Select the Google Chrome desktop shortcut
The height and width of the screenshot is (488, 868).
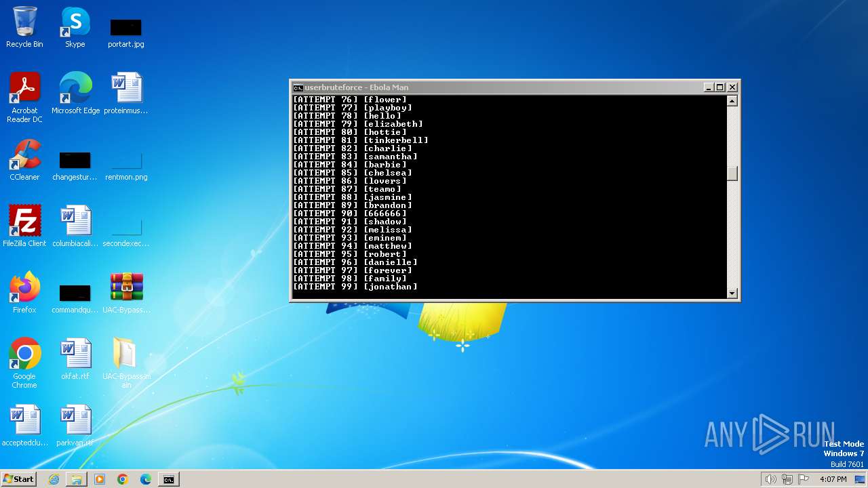[x=24, y=363]
